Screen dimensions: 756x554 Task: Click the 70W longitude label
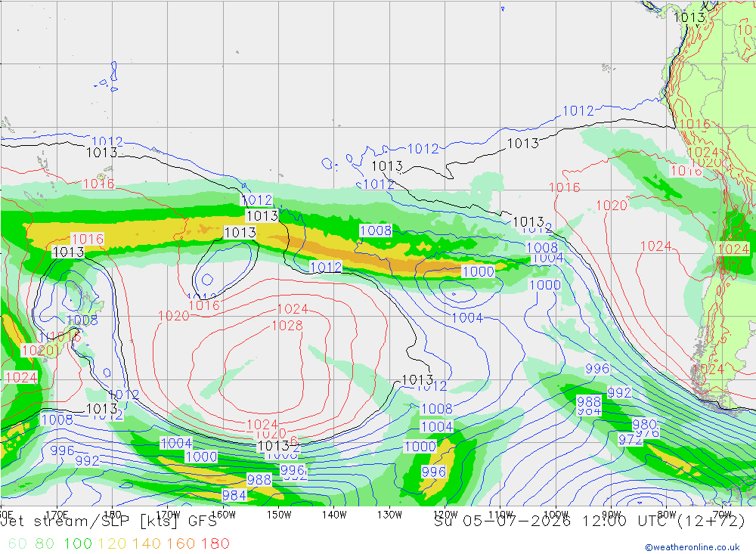coord(722,515)
